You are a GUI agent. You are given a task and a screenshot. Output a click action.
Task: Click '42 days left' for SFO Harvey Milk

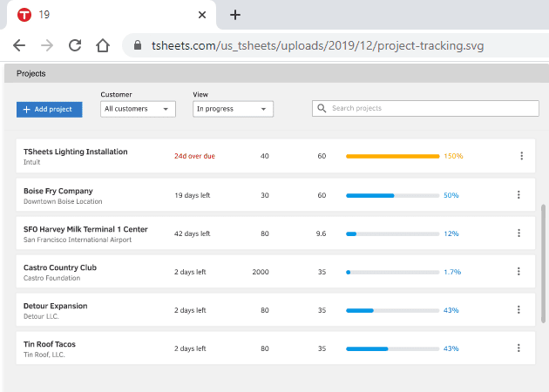193,233
